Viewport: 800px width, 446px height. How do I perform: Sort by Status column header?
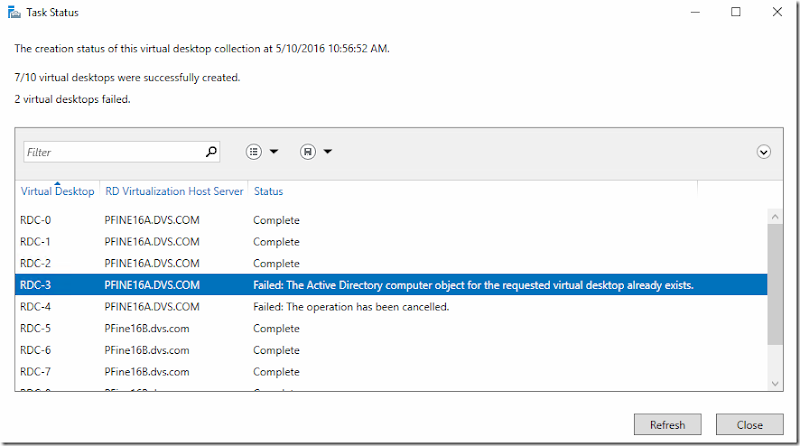pyautogui.click(x=269, y=191)
